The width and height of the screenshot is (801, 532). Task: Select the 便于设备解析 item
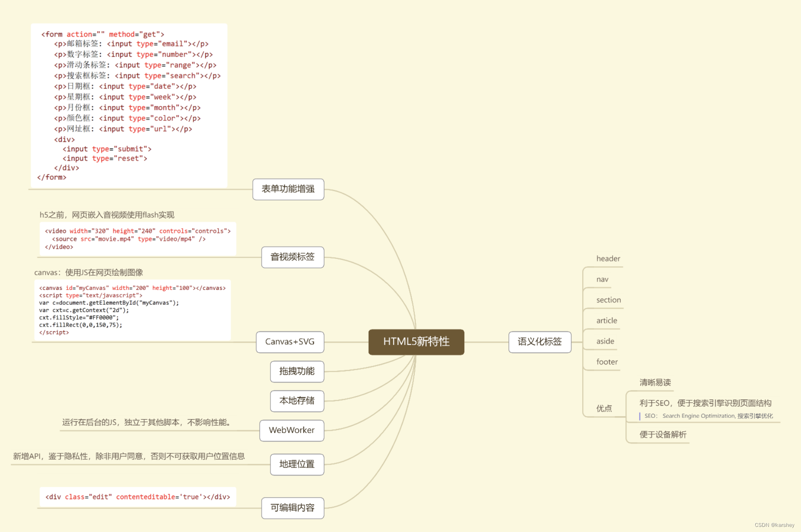point(663,435)
